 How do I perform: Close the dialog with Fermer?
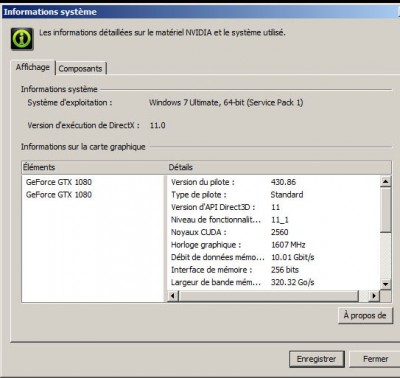375,359
